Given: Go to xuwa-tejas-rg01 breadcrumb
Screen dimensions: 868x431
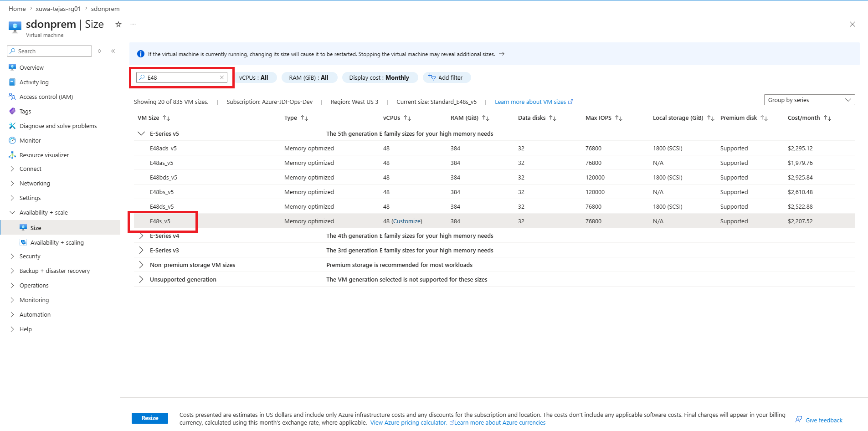Looking at the screenshot, I should 58,9.
